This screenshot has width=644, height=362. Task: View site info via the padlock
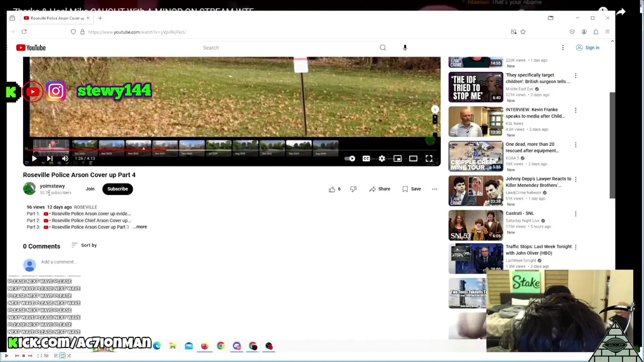[83, 32]
